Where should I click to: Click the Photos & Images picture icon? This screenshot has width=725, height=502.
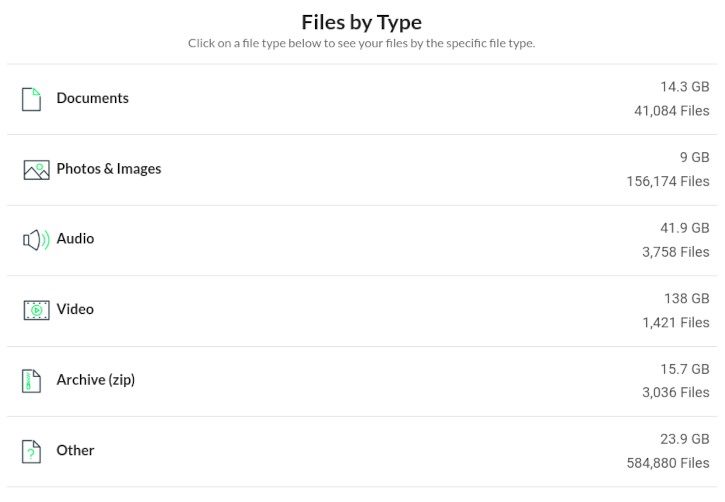36,170
